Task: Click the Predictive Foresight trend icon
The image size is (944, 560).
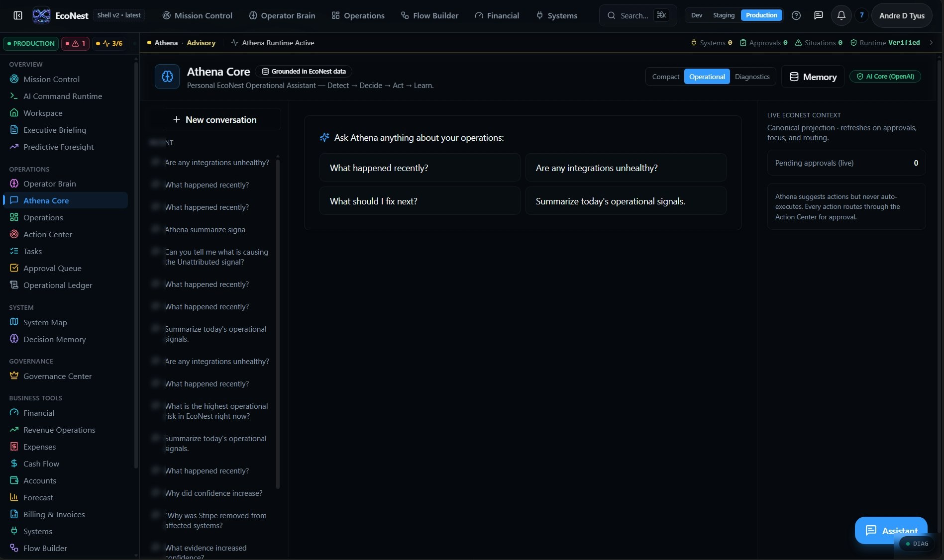Action: click(x=14, y=147)
